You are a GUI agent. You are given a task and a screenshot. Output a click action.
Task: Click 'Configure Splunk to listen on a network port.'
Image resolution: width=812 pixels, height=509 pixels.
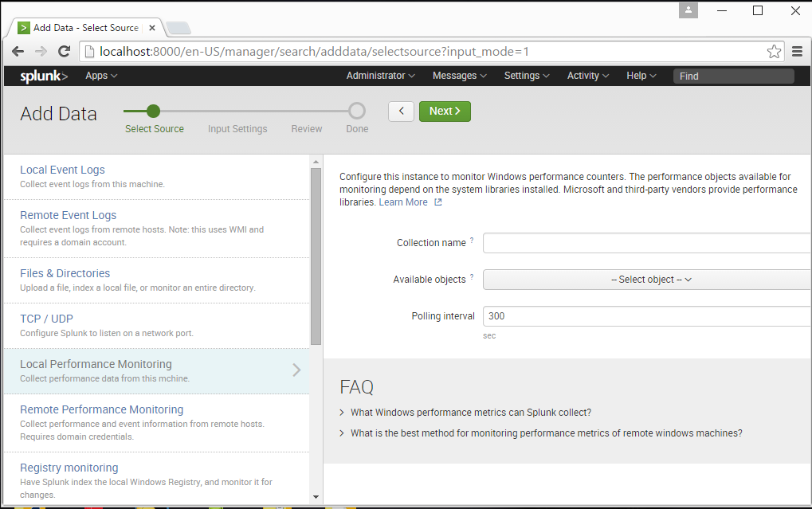[107, 334]
